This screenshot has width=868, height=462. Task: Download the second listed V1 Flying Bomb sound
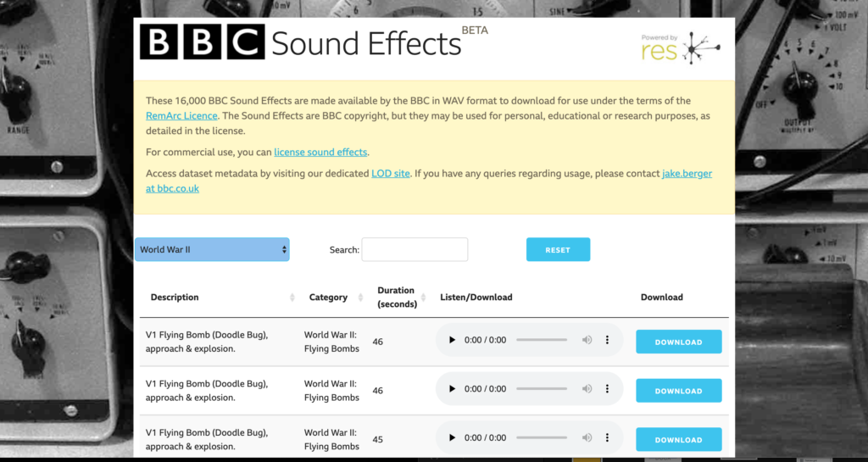point(679,390)
